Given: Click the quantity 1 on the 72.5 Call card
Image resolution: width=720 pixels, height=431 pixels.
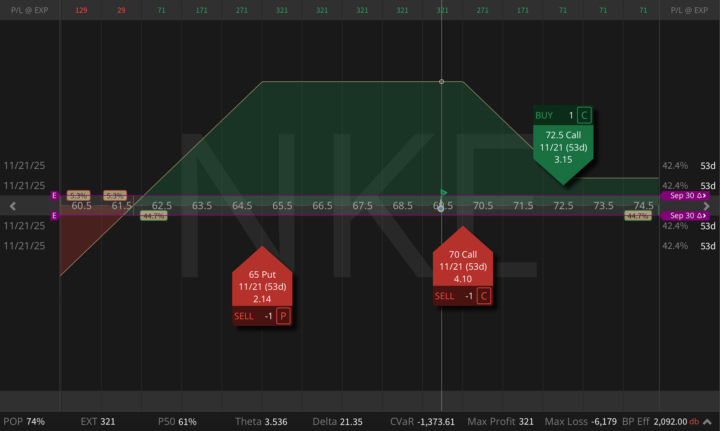Looking at the screenshot, I should pos(571,116).
